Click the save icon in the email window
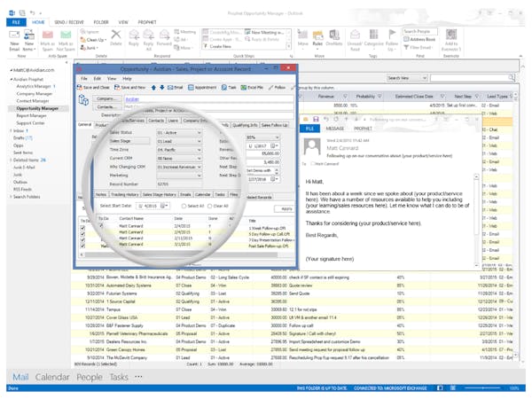This screenshot has height=399, width=532. (x=316, y=120)
